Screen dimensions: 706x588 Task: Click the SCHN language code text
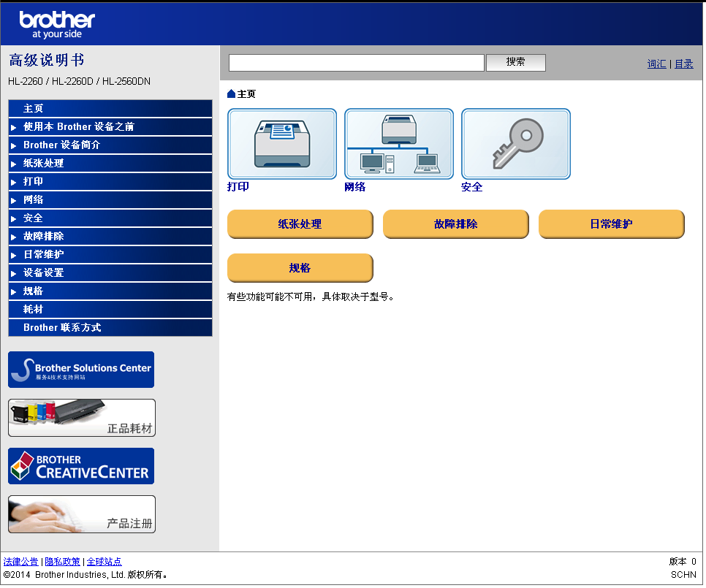683,575
